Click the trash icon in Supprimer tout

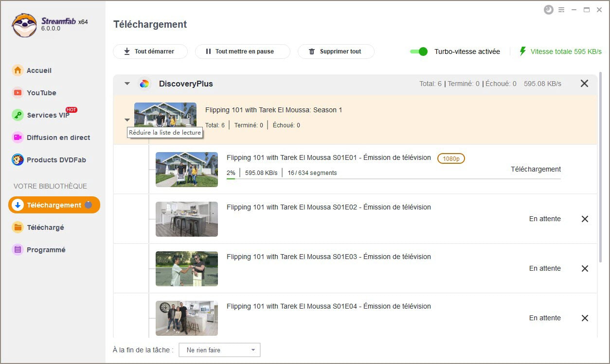(x=312, y=52)
